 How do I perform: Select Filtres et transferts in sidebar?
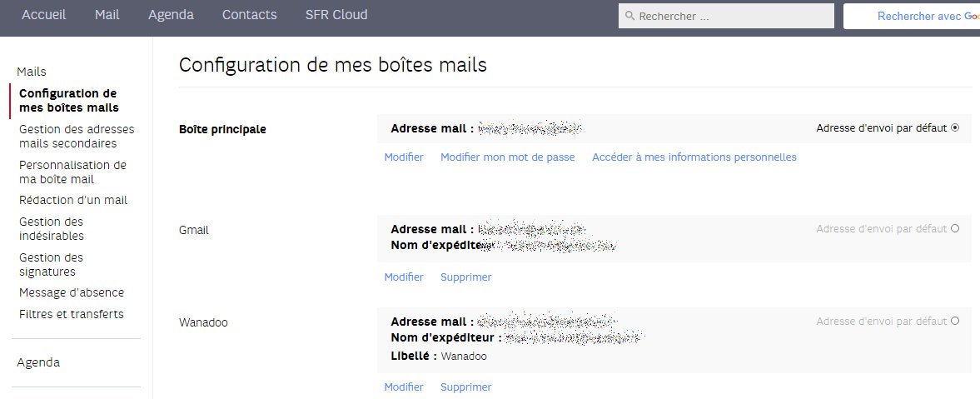71,314
